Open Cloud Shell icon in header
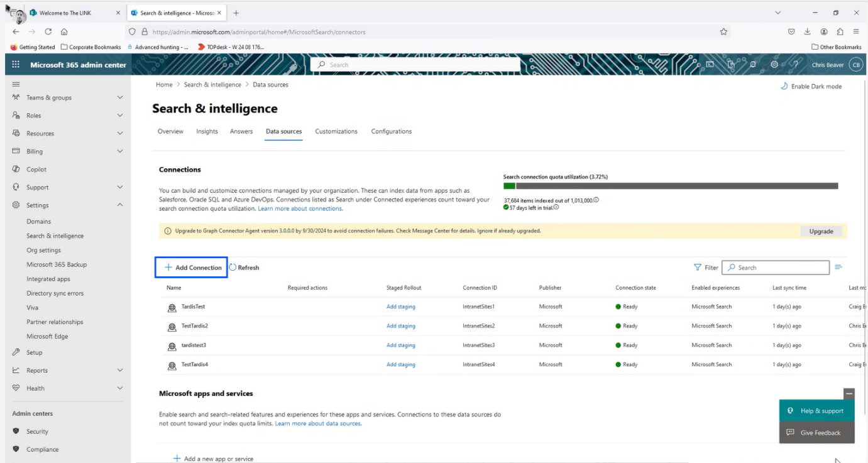 pos(710,65)
